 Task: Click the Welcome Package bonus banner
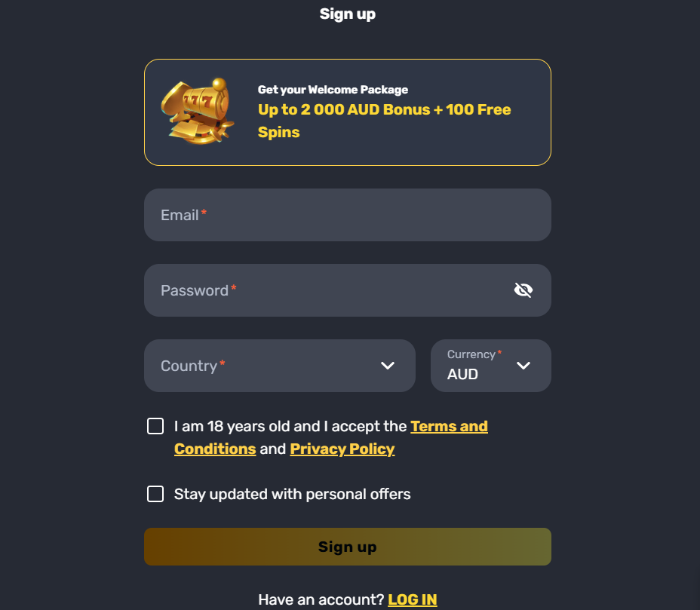pos(347,112)
